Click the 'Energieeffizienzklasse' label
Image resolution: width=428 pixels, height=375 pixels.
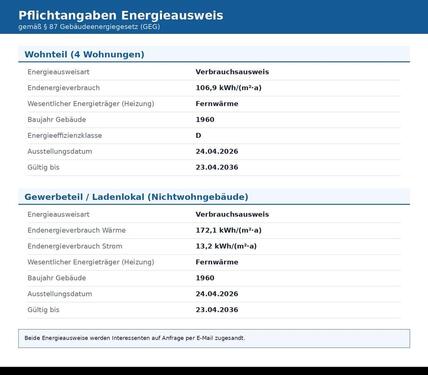pos(65,135)
